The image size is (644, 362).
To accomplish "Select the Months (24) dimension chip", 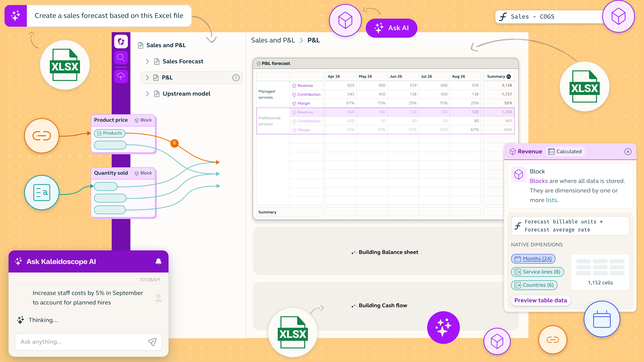I will pyautogui.click(x=533, y=259).
